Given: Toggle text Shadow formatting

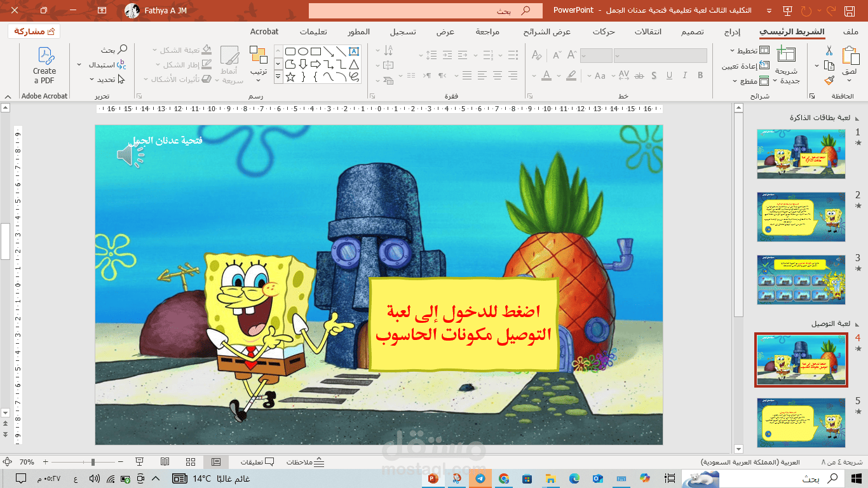Looking at the screenshot, I should (x=654, y=76).
